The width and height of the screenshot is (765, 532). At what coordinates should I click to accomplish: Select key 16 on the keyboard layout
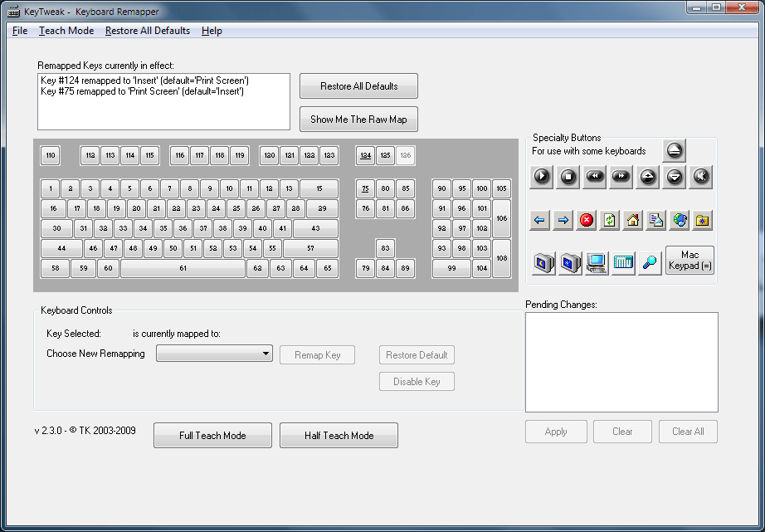click(54, 208)
